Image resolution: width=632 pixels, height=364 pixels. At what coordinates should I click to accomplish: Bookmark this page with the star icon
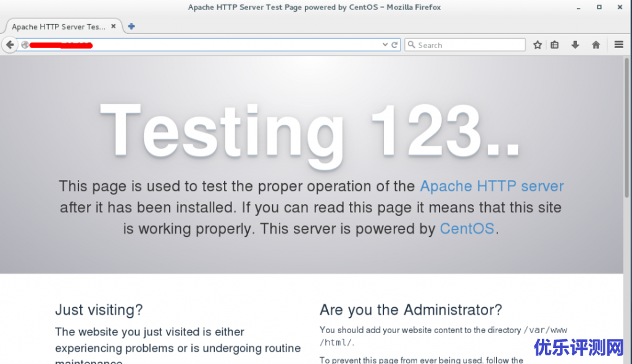(538, 45)
